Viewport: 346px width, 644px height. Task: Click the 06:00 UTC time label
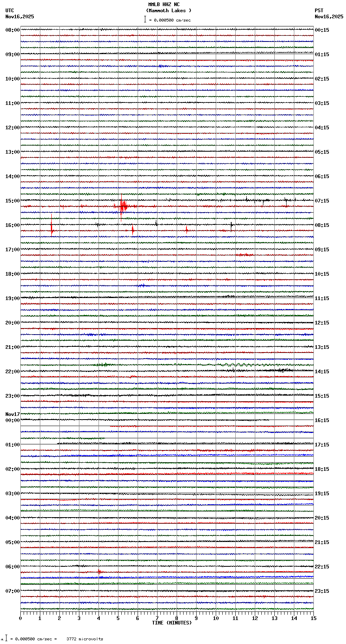click(x=13, y=567)
